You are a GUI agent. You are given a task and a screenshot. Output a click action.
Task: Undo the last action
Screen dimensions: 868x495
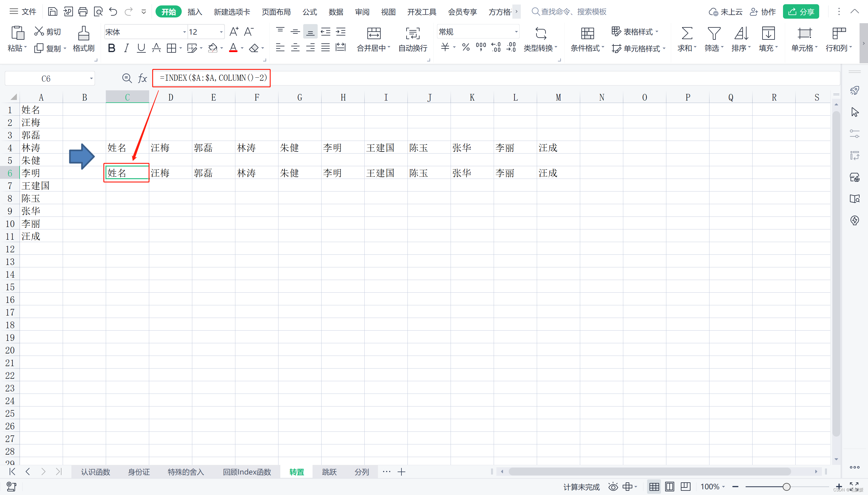point(113,12)
